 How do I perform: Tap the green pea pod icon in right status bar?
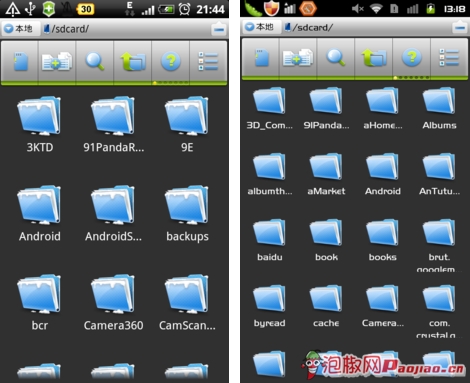tap(252, 8)
